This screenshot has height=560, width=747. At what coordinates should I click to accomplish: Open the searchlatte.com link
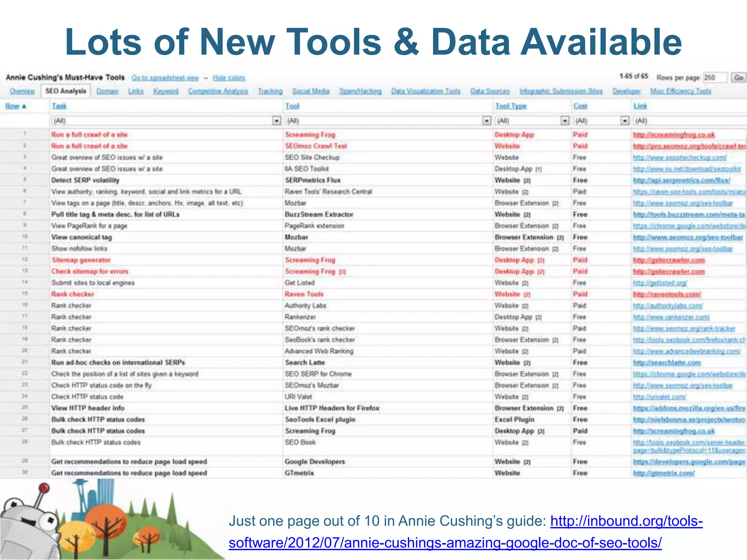[x=667, y=363]
